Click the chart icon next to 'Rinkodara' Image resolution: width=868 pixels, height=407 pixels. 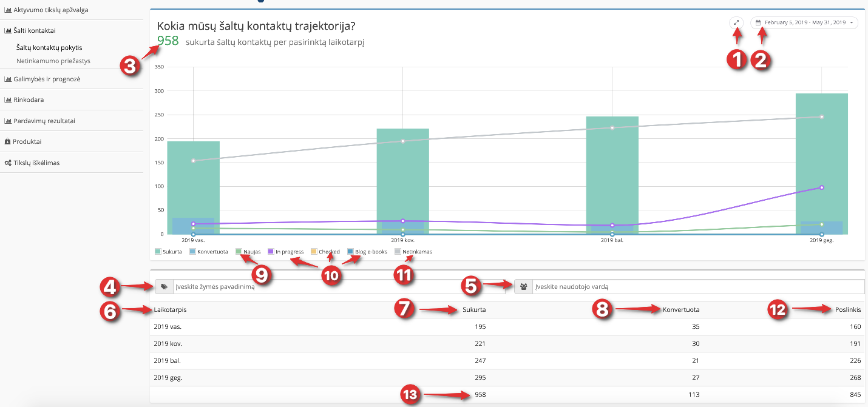(8, 99)
